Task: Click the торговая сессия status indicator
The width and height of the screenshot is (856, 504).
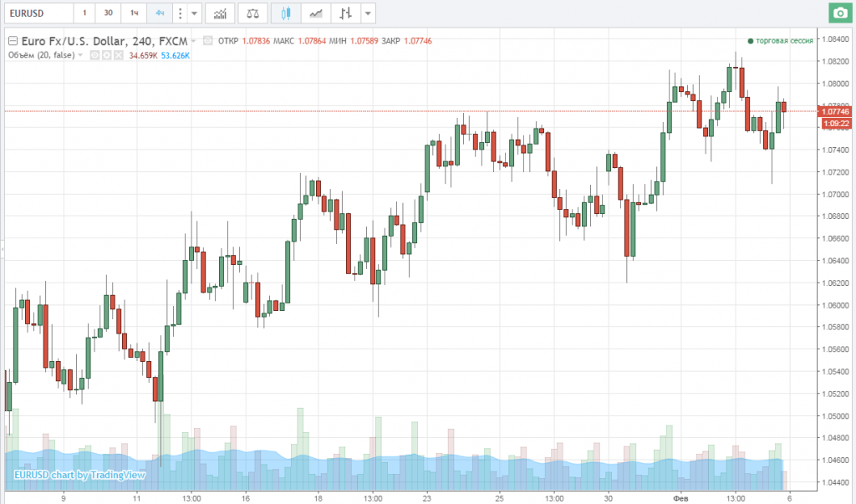Action: click(x=780, y=41)
